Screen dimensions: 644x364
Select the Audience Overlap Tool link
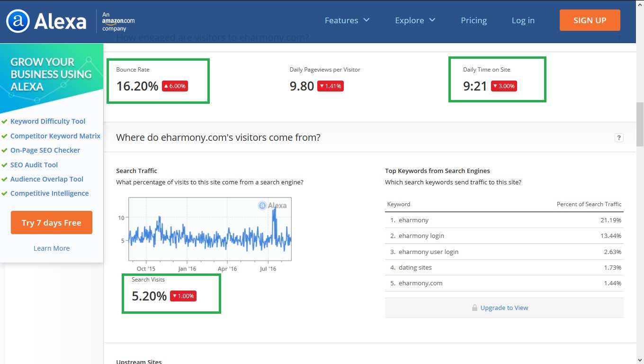point(47,179)
